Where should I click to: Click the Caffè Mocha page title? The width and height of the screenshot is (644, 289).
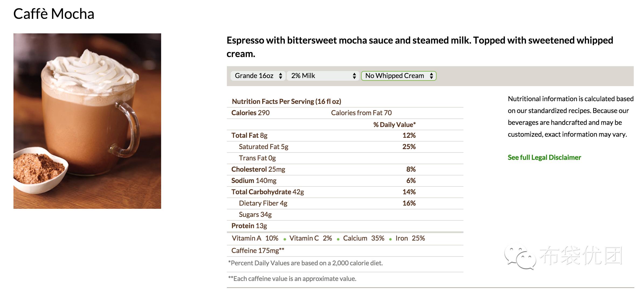tap(54, 14)
